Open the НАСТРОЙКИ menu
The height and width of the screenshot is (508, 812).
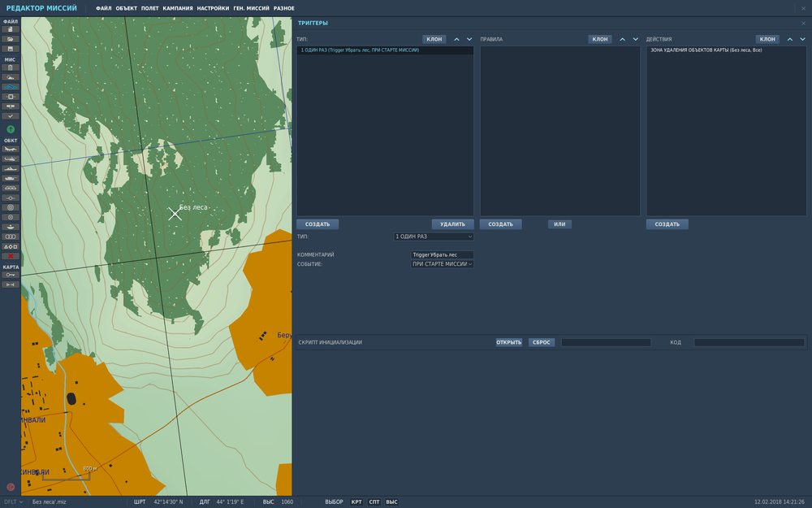pyautogui.click(x=213, y=8)
